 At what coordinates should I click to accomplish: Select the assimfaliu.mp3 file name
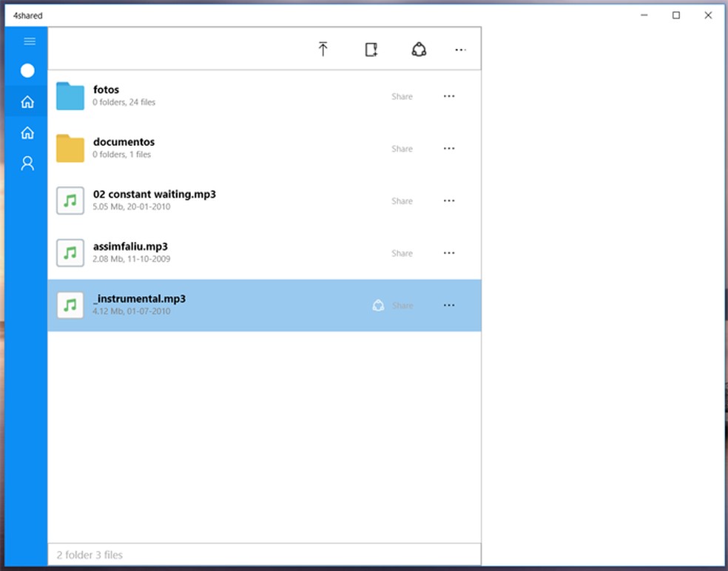point(129,246)
